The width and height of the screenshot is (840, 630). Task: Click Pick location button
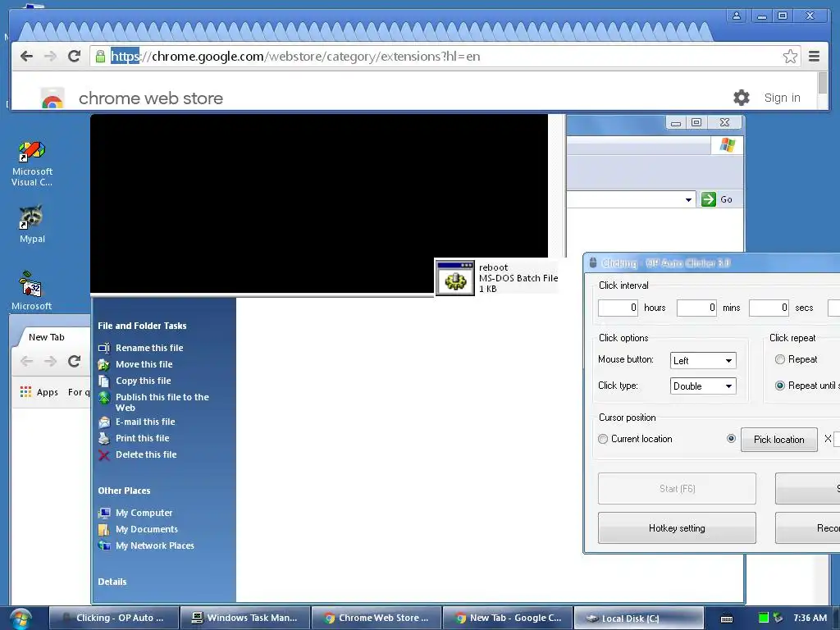tap(779, 440)
